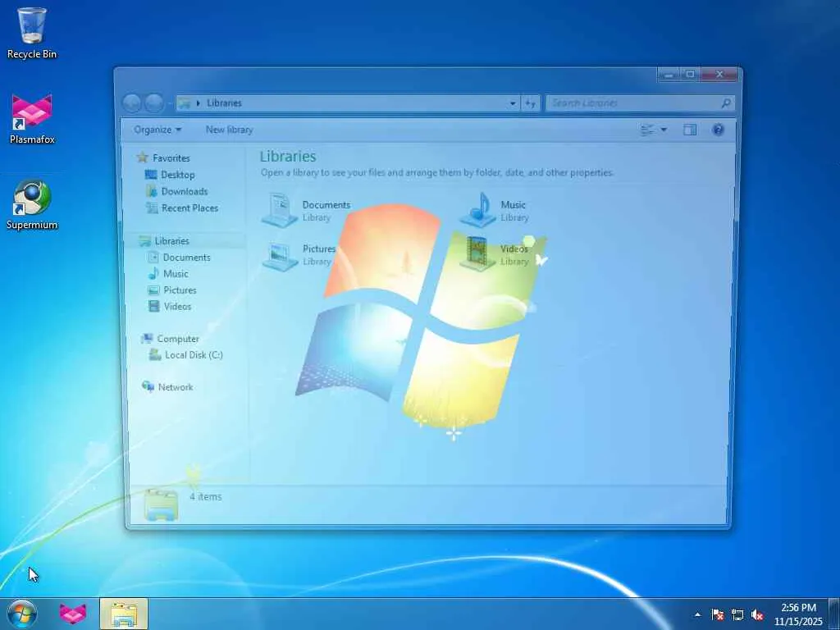840x630 pixels.
Task: Open the clock showing 2:56 PM
Action: coord(798,614)
